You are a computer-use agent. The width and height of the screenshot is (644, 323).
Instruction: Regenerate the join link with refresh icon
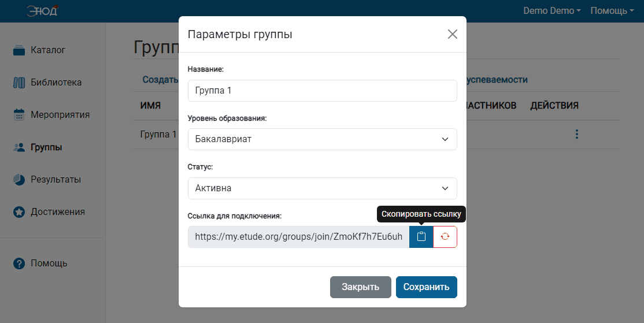445,237
